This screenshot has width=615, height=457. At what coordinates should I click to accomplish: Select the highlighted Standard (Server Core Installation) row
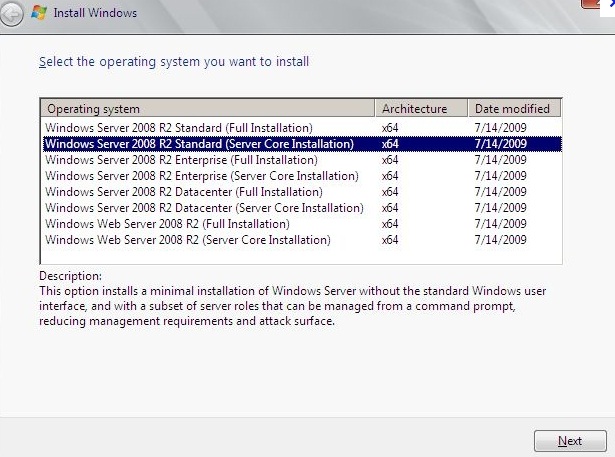[199, 144]
